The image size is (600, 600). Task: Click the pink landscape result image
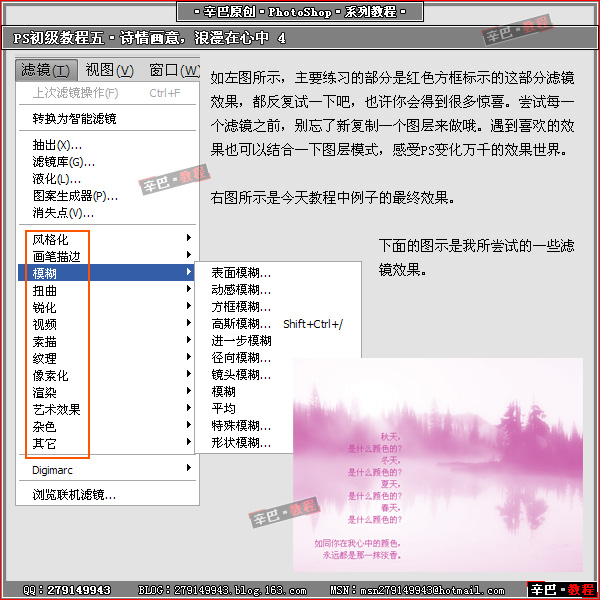click(x=437, y=465)
